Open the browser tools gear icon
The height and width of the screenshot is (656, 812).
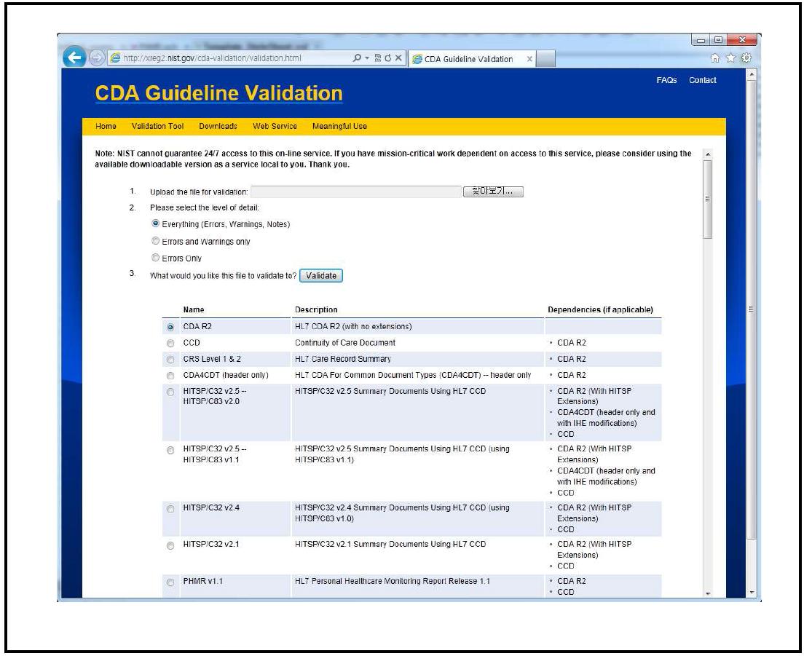tap(746, 59)
